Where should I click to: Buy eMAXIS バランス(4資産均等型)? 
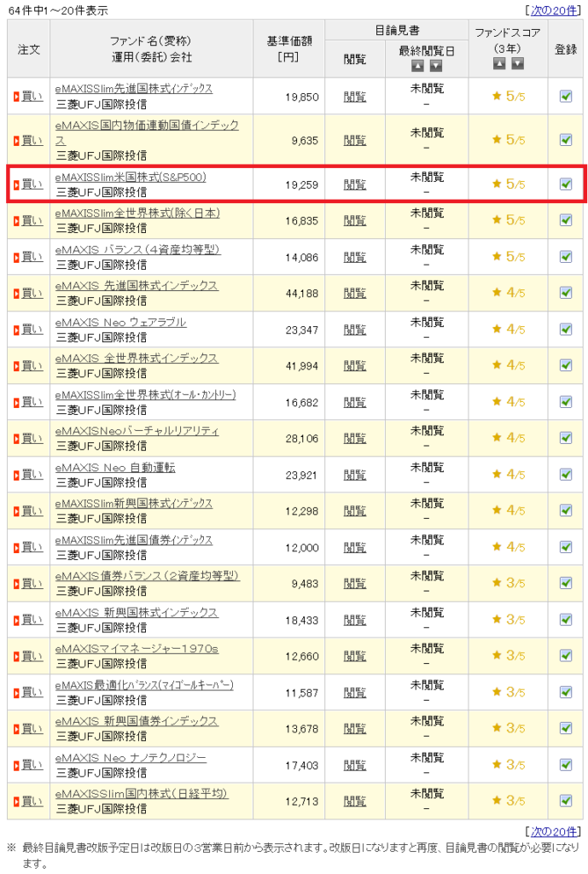(32, 256)
